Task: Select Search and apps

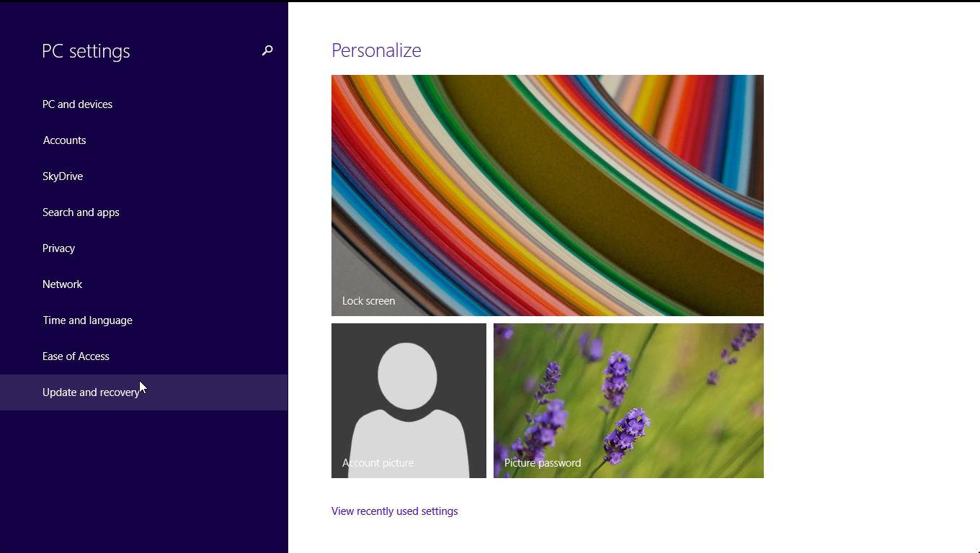Action: [81, 212]
